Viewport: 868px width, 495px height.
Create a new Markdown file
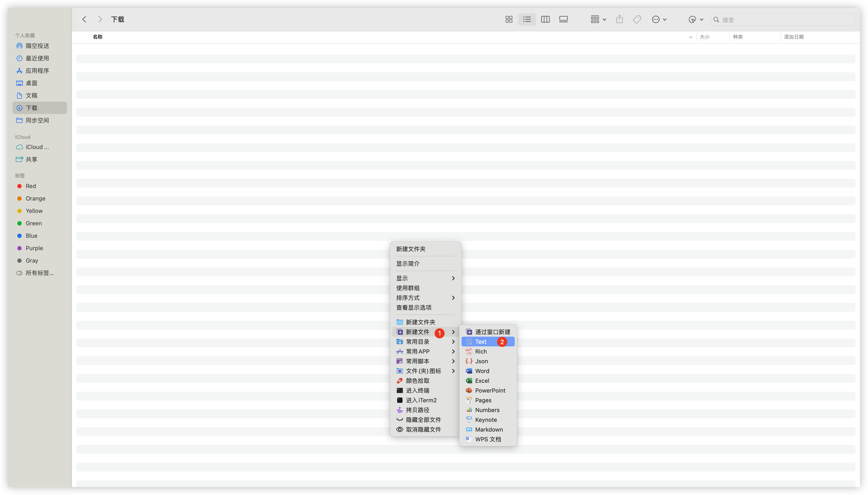(x=489, y=429)
